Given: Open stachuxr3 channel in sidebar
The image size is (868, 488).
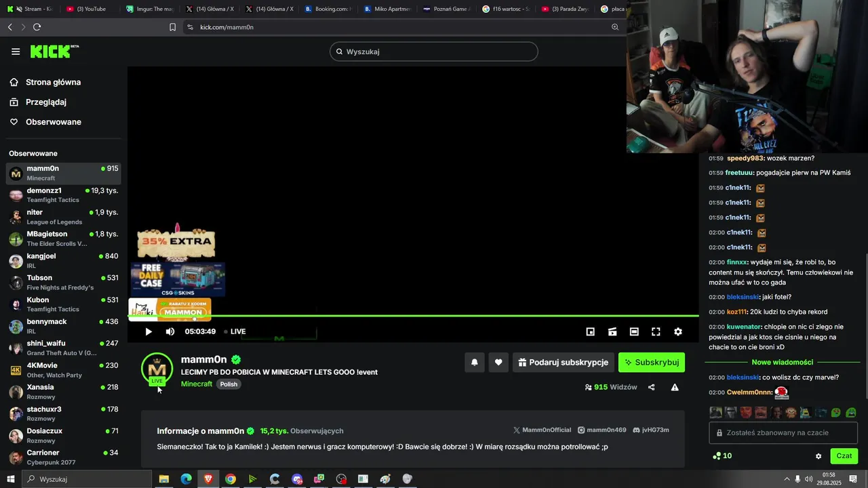Looking at the screenshot, I should pos(64,413).
